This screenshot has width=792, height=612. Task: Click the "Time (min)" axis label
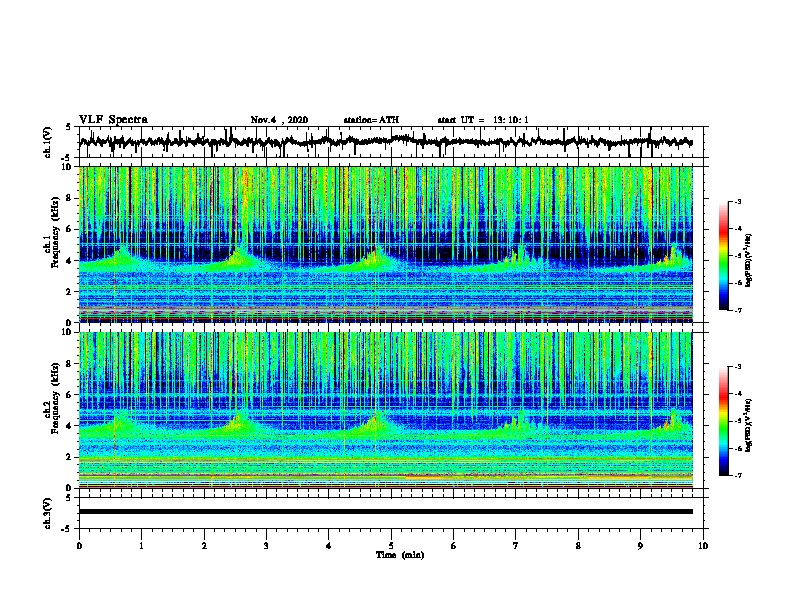coord(400,555)
